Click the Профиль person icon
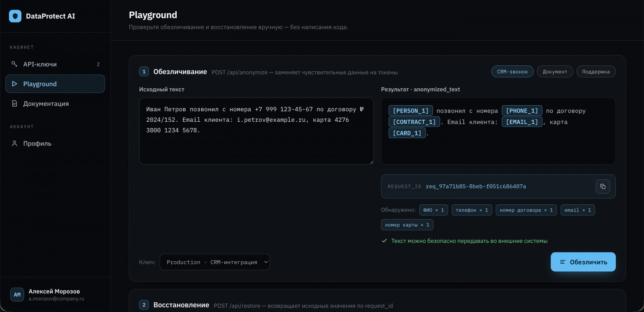The image size is (644, 312). (x=14, y=144)
